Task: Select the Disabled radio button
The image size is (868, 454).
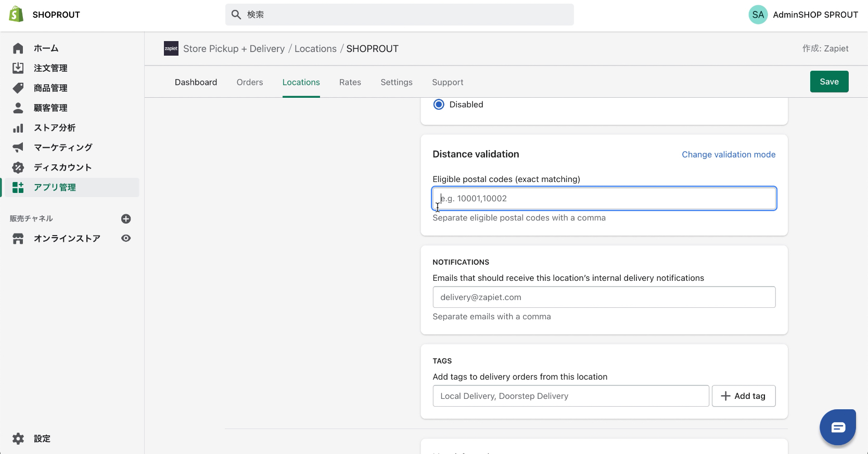Action: click(439, 105)
